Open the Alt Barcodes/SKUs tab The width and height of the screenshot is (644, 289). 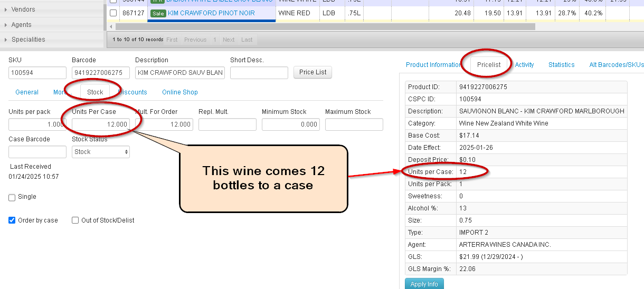(616, 65)
